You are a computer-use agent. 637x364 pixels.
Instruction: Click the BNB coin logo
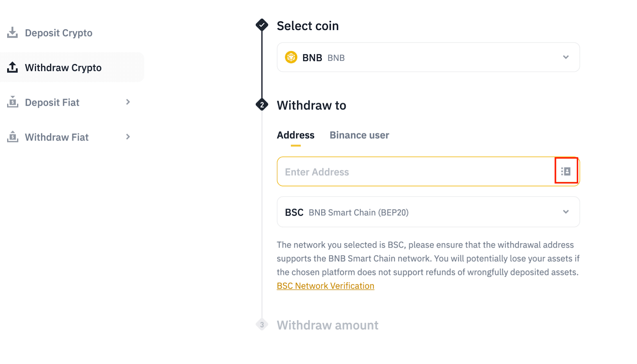(291, 58)
